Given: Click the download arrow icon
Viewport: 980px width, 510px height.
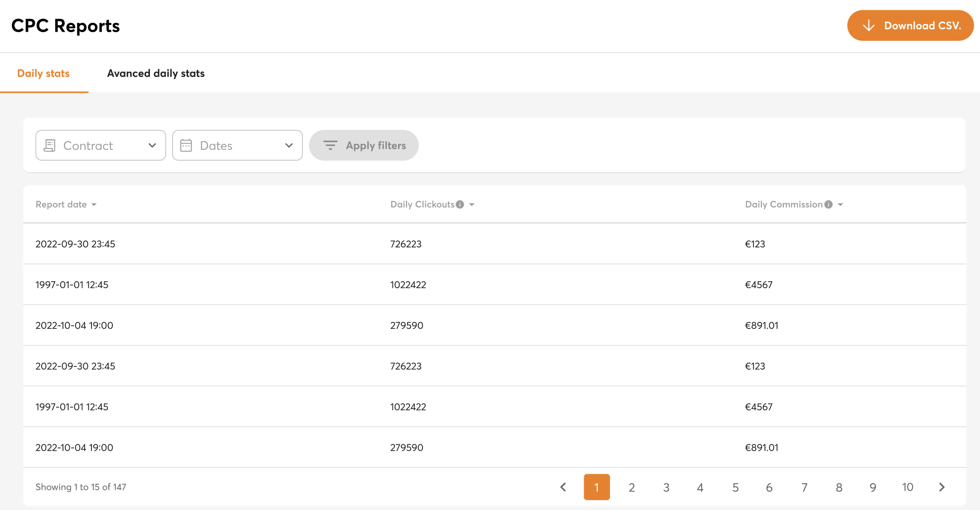Looking at the screenshot, I should (868, 26).
